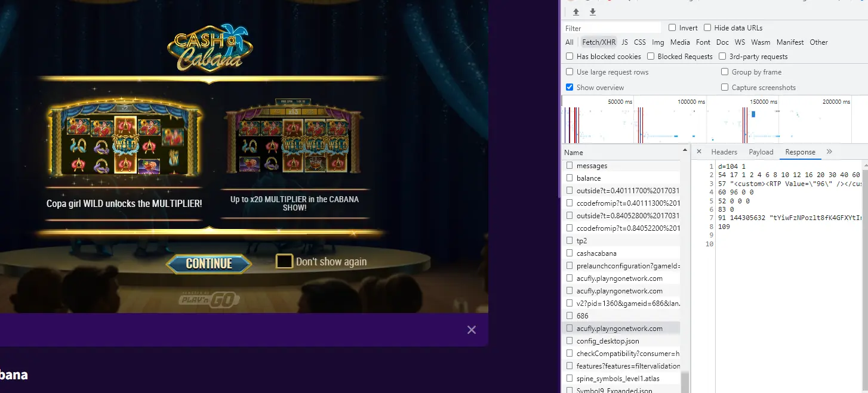The image size is (868, 393).
Task: Click response line "d=104 1"
Action: pos(731,166)
